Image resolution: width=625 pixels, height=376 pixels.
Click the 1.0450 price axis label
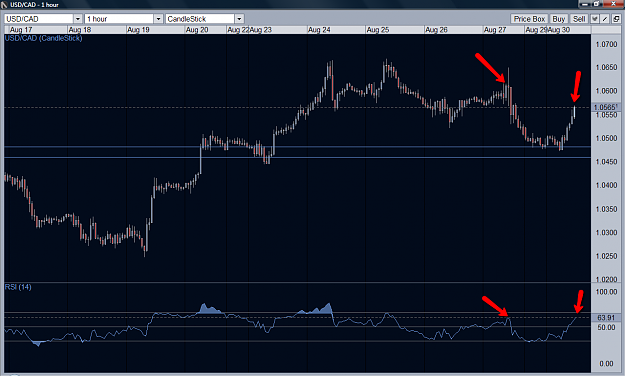pos(606,162)
